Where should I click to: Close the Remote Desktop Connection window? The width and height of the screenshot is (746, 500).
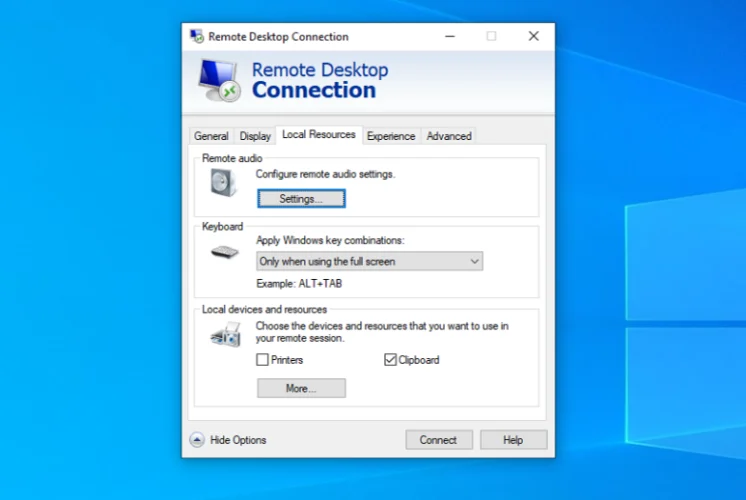tap(534, 36)
